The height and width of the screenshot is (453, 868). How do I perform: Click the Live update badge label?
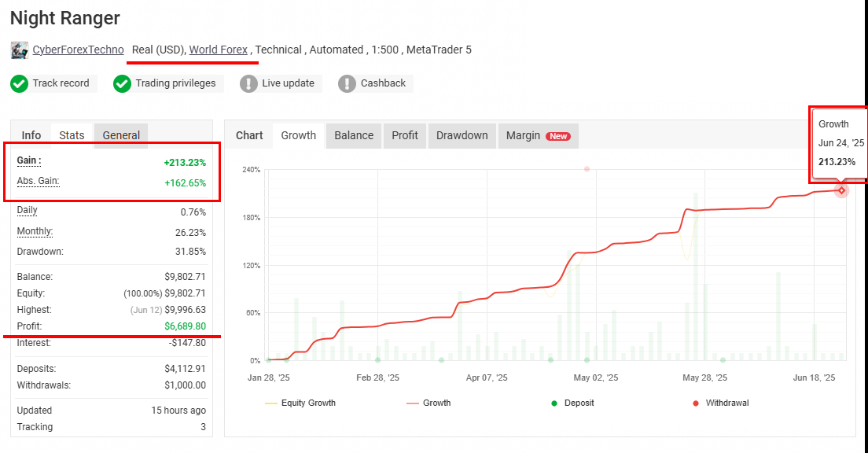pos(288,83)
